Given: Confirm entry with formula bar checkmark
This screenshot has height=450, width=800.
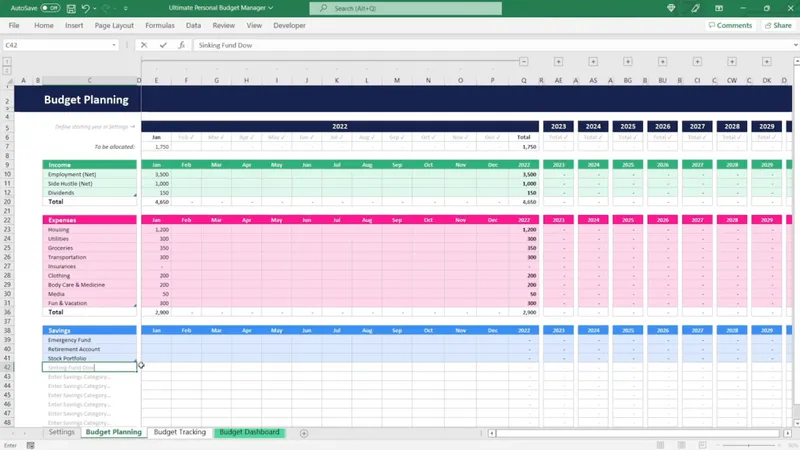Looking at the screenshot, I should coord(163,45).
